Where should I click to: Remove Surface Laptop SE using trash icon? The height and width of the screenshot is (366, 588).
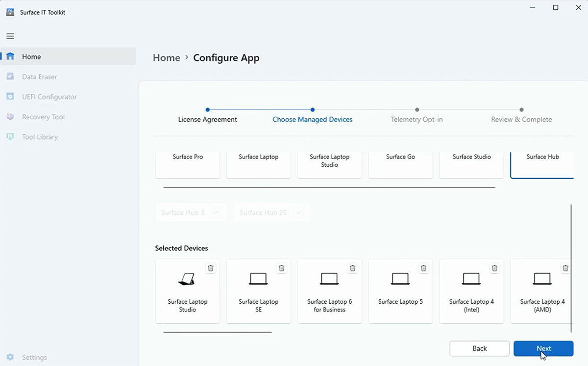click(x=282, y=268)
